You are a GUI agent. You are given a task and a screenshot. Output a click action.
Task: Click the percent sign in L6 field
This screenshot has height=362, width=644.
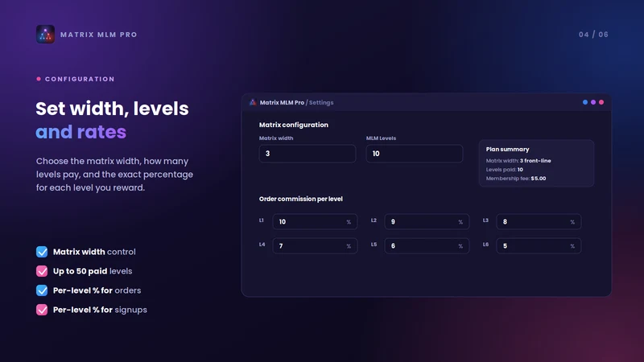point(572,246)
